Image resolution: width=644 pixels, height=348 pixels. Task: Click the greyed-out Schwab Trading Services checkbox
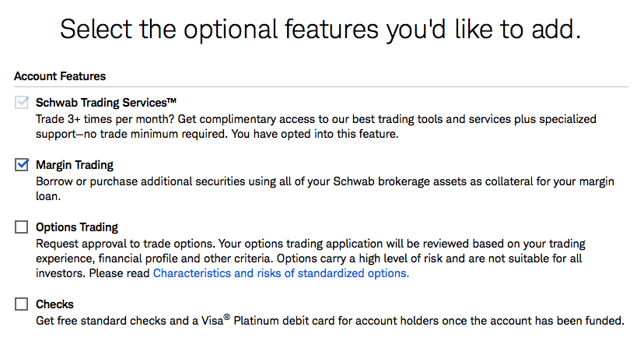click(x=21, y=103)
